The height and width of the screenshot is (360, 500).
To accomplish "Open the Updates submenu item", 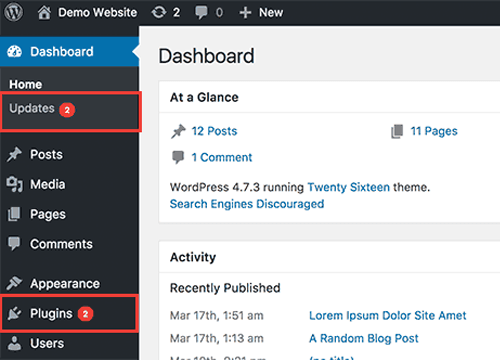I will pos(32,108).
